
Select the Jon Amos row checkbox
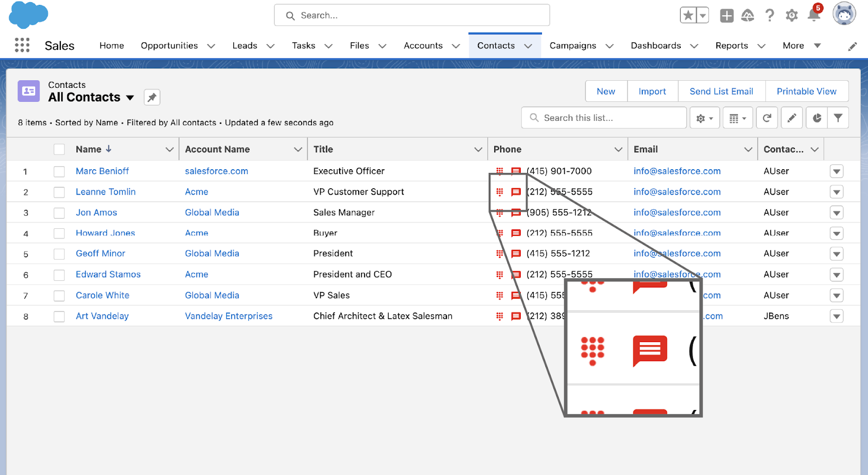[59, 213]
